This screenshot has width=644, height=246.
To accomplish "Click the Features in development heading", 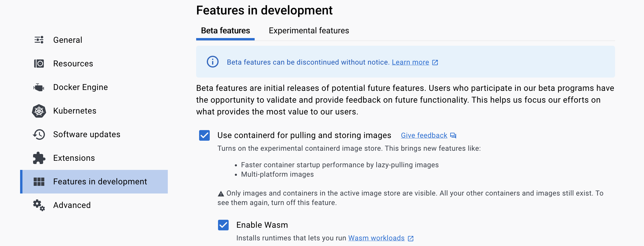I will coord(264,10).
